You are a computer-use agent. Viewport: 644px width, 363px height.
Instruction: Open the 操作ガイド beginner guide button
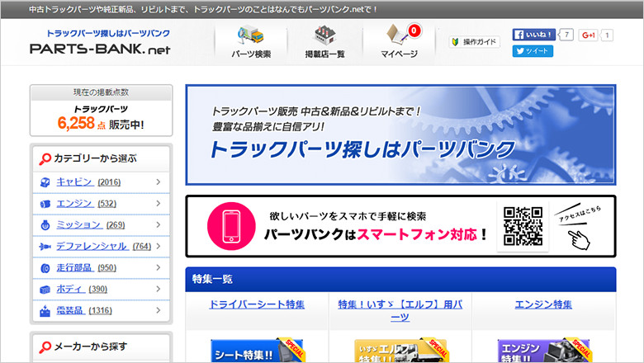click(x=475, y=42)
